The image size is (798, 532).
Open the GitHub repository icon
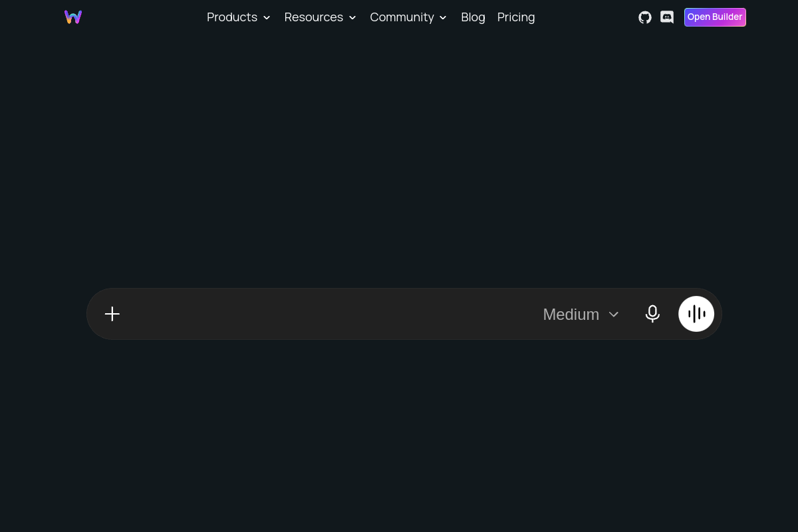645,17
